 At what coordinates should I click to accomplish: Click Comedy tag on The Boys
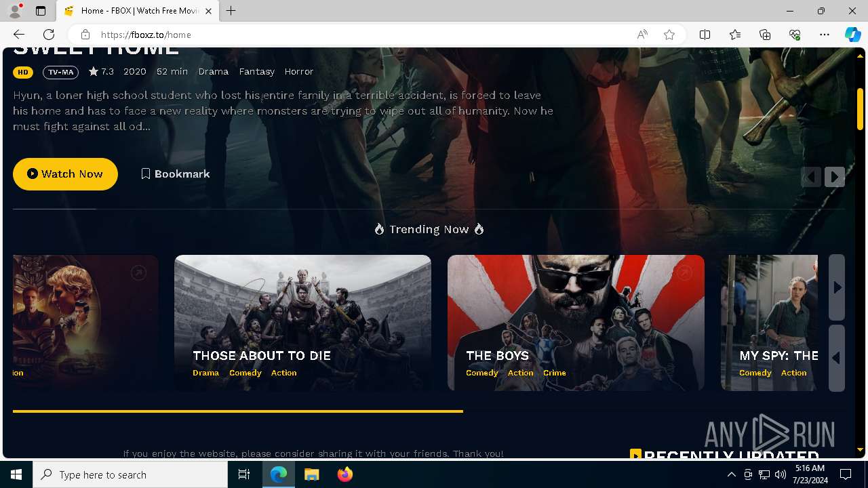(x=482, y=373)
